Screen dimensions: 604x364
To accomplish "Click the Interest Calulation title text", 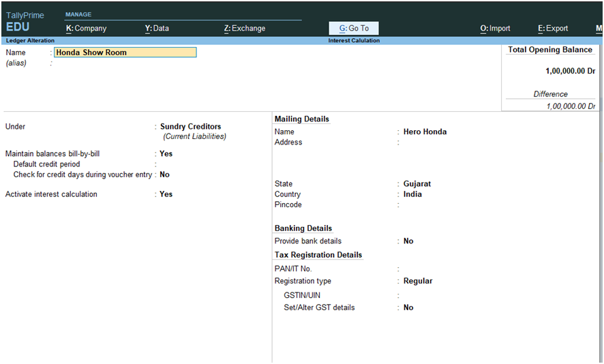I will (x=354, y=40).
